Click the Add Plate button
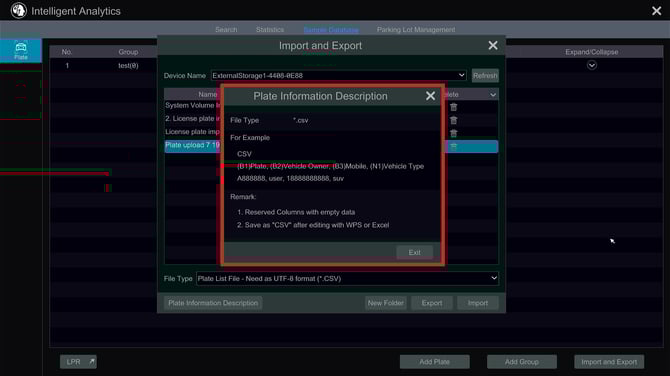This screenshot has height=376, width=670. point(435,362)
